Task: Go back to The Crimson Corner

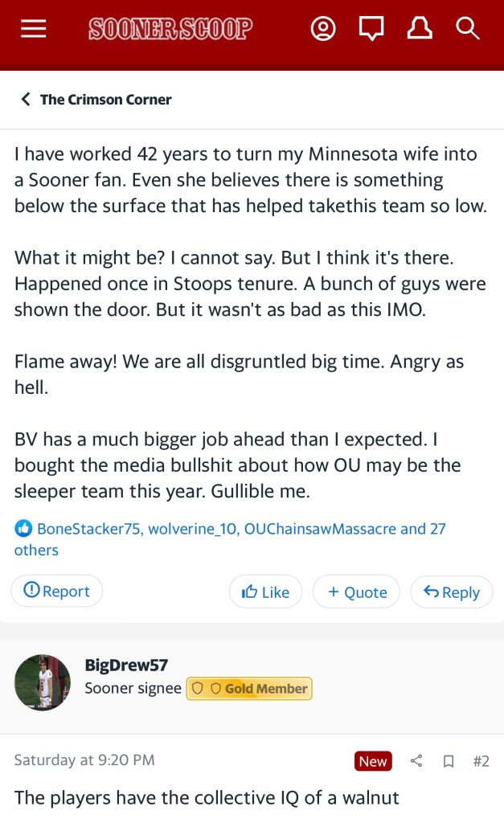Action: (96, 100)
